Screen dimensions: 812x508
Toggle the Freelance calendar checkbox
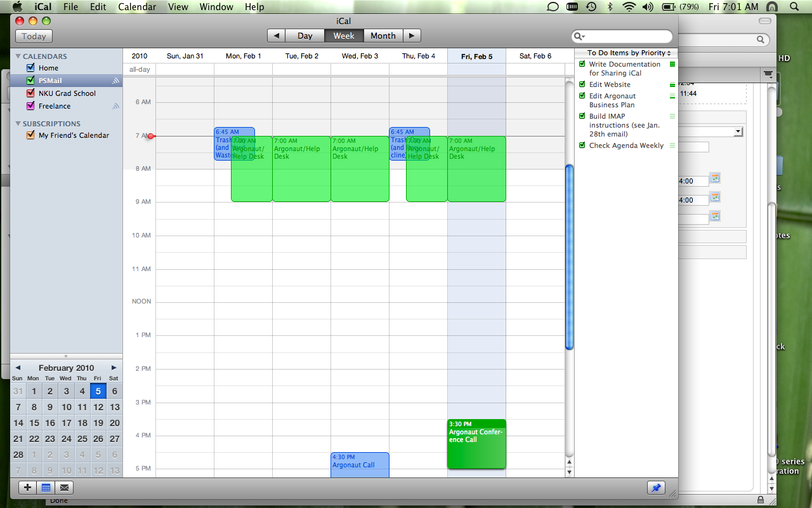tap(30, 106)
